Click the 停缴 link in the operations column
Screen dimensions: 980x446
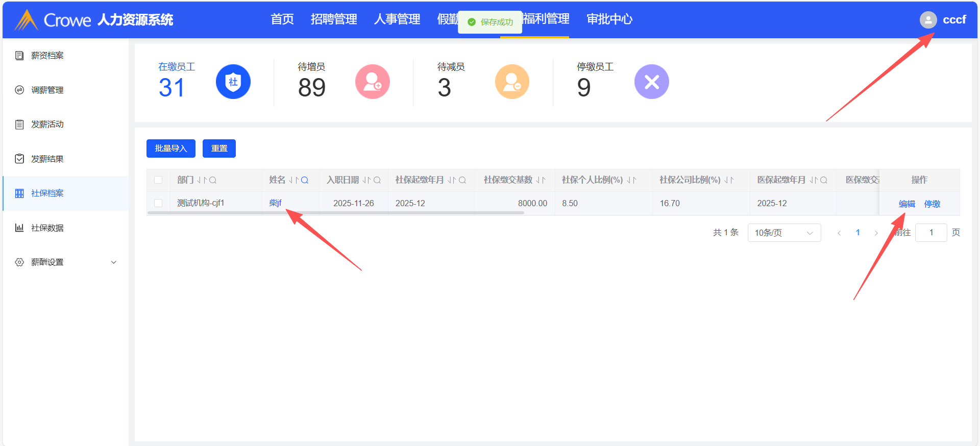pos(933,204)
